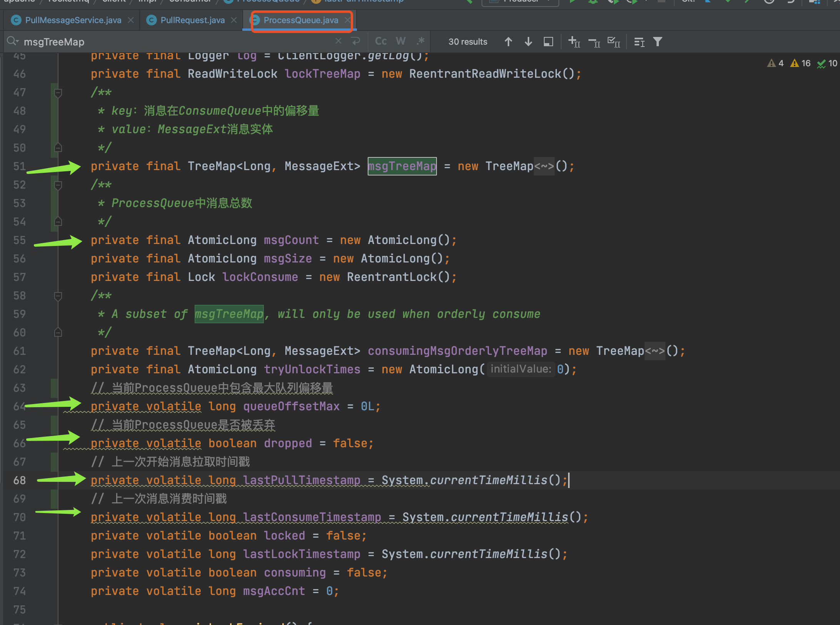The image size is (840, 625).
Task: Click the lastPullTimestamp field name
Action: click(x=302, y=480)
